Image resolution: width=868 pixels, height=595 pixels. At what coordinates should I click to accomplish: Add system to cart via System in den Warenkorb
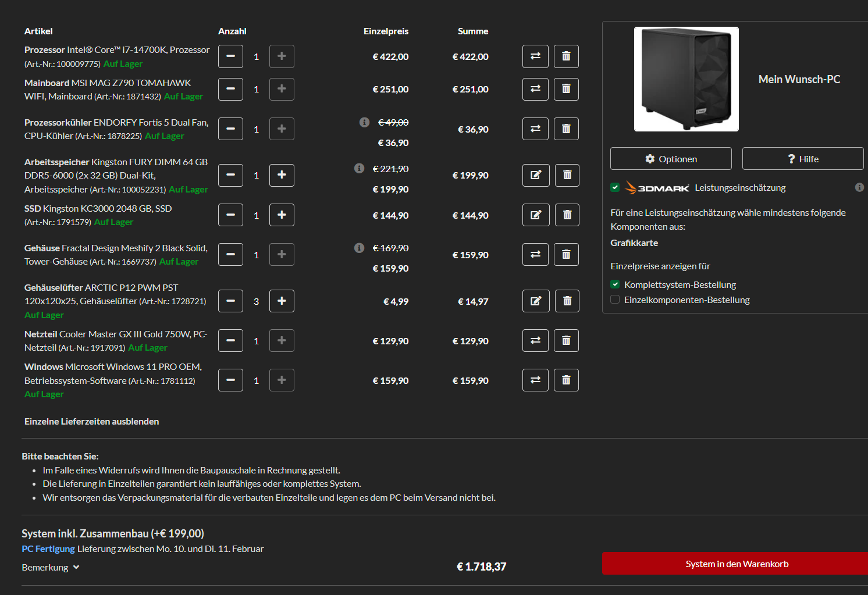tap(736, 564)
